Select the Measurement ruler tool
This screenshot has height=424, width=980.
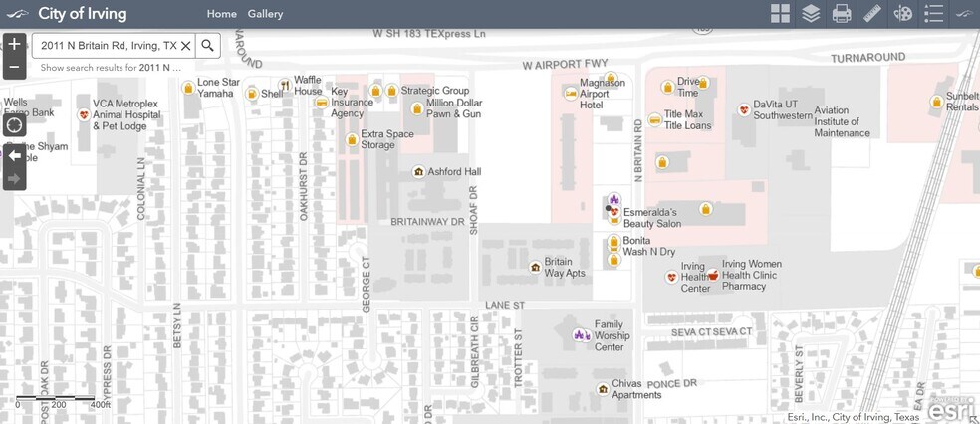coord(872,14)
